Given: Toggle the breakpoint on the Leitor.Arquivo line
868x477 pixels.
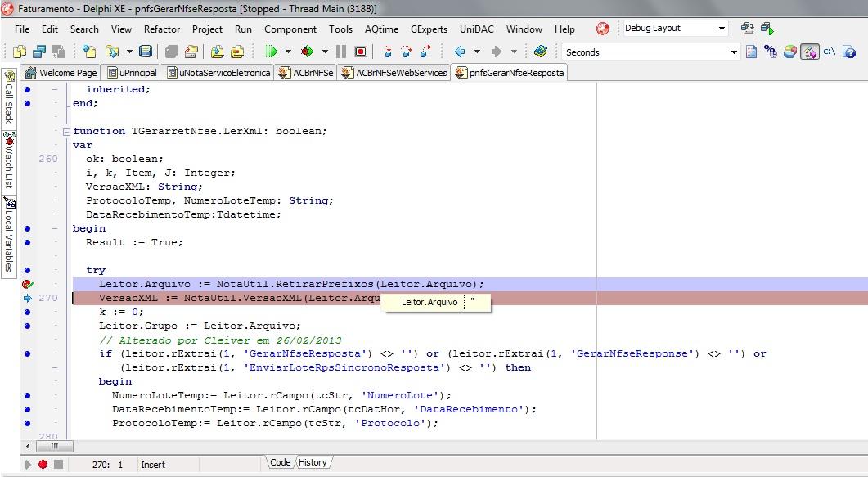Looking at the screenshot, I should (27, 285).
